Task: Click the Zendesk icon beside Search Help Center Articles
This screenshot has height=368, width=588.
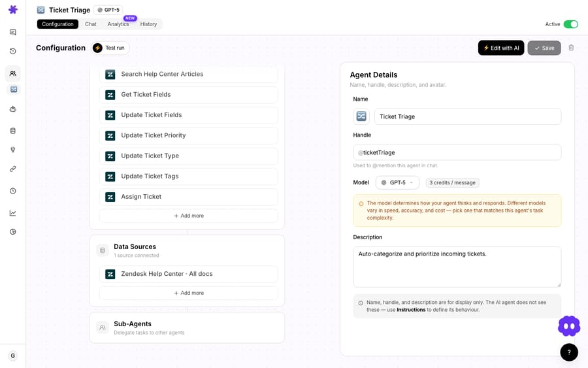Action: pyautogui.click(x=110, y=75)
